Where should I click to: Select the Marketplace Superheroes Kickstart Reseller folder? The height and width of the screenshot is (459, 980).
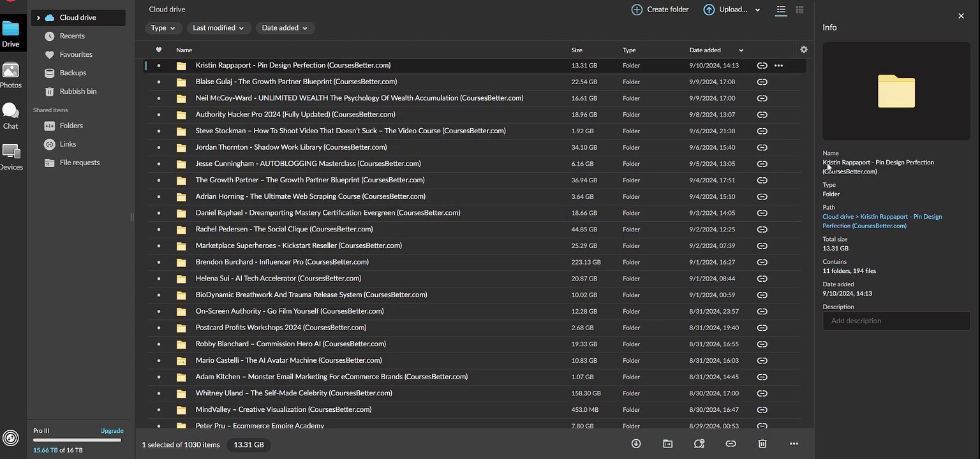pos(473,246)
